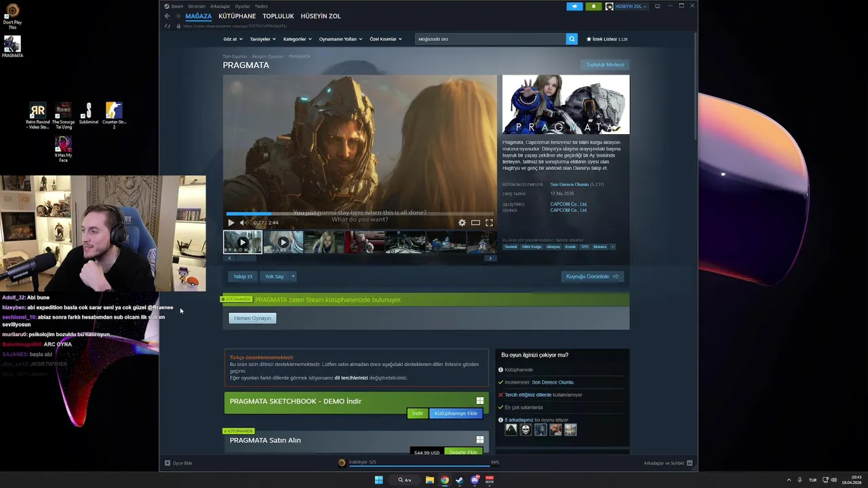Focus the 'Mağazada ara' search field
The image size is (868, 488).
pyautogui.click(x=490, y=39)
